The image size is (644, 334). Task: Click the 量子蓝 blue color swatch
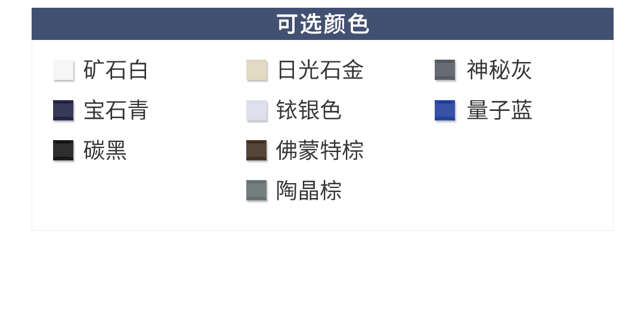click(445, 110)
